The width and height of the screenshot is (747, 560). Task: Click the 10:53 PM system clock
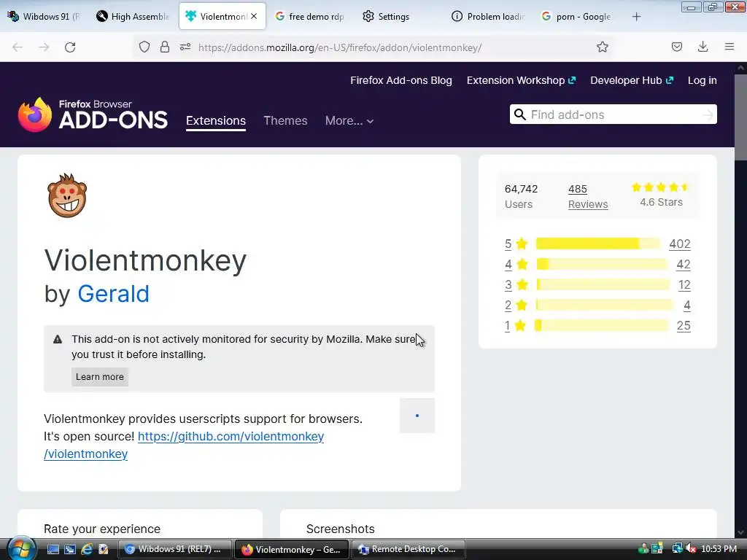(719, 549)
